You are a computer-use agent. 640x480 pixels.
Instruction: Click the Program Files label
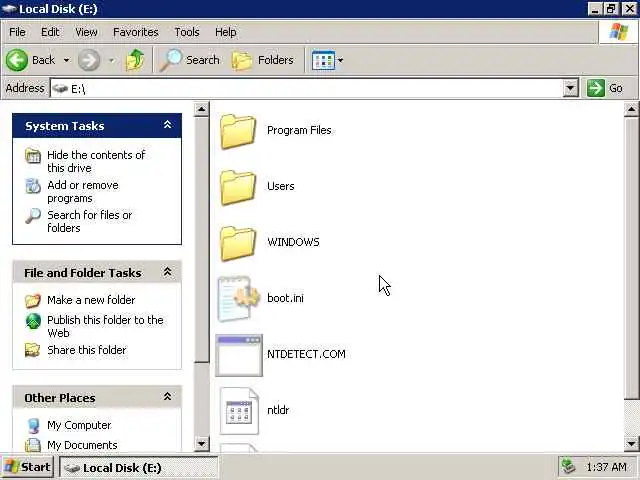[299, 130]
